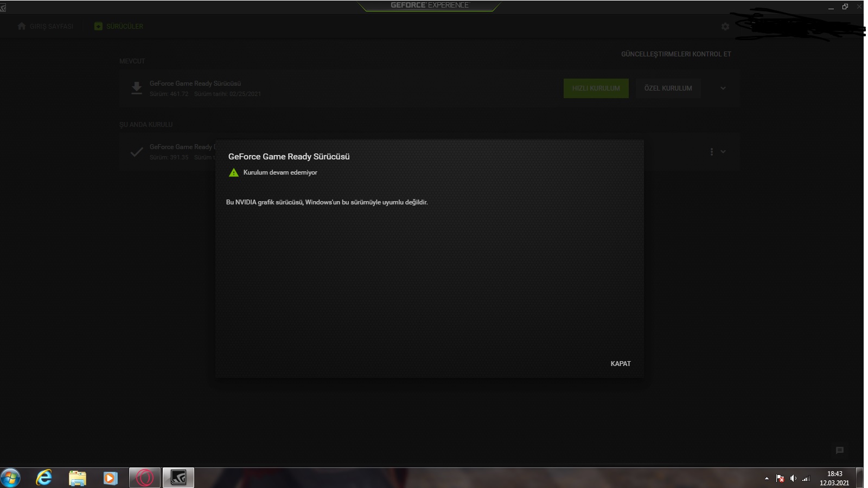868x488 pixels.
Task: Open settings gear icon
Action: pyautogui.click(x=725, y=26)
